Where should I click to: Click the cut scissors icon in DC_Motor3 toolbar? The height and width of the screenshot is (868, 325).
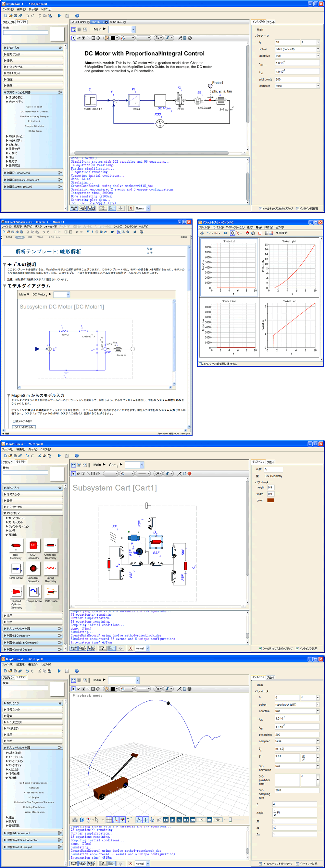click(40, 16)
